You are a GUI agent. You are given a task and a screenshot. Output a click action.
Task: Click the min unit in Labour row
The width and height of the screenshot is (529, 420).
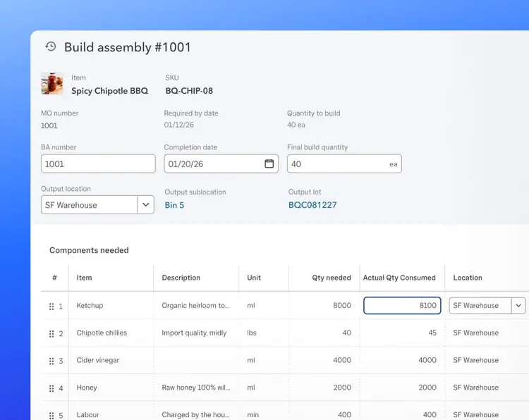(253, 414)
